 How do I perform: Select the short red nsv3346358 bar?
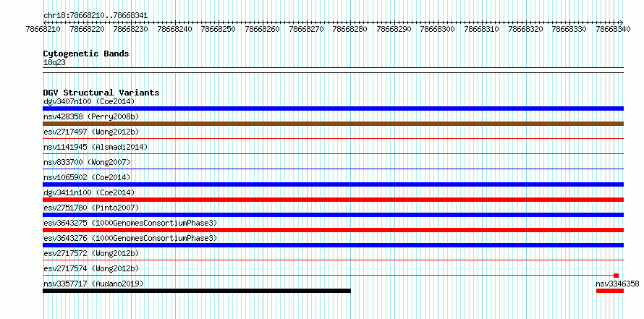tap(610, 291)
